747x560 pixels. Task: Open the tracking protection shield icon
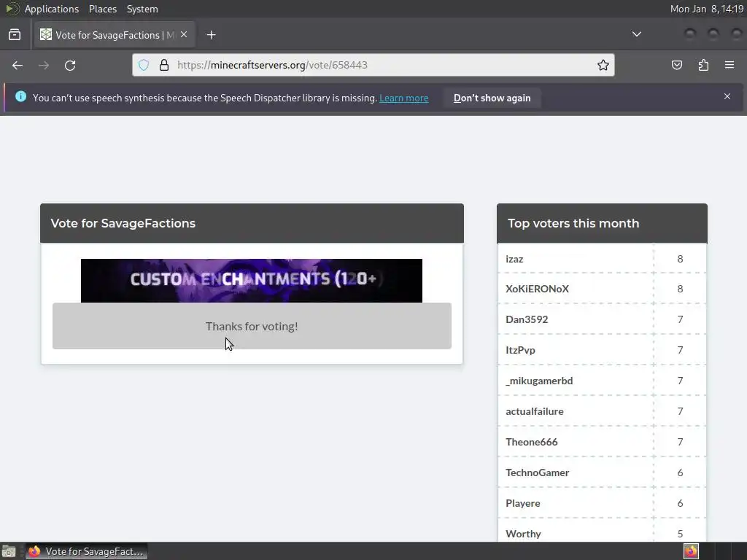(144, 65)
